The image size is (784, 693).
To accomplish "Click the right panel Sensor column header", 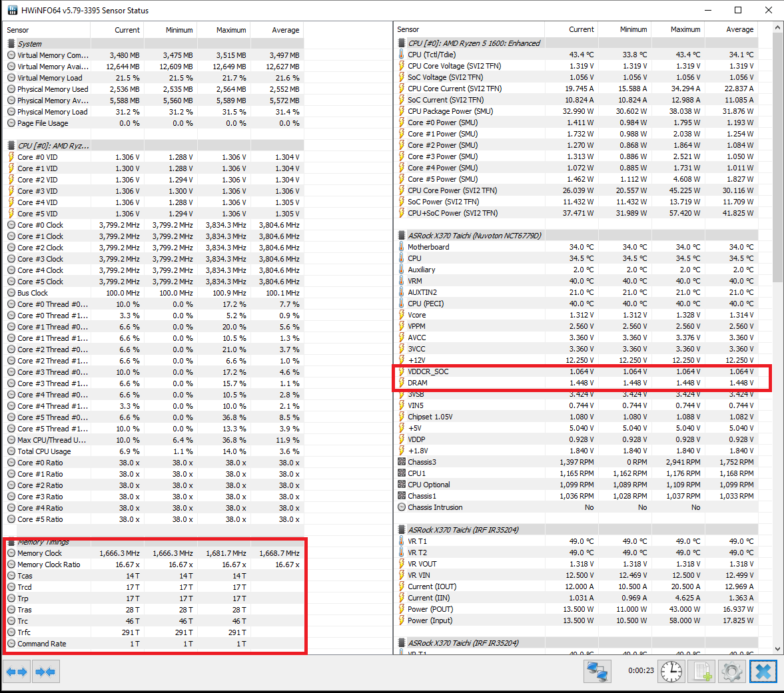I will tap(469, 29).
